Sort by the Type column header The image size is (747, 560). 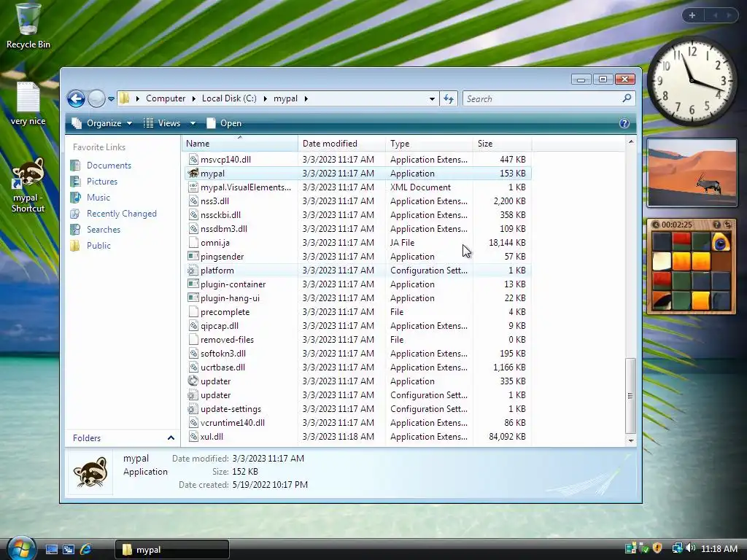429,144
